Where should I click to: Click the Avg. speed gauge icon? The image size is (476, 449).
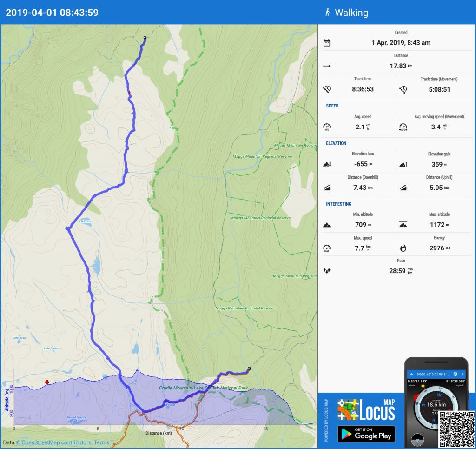[327, 127]
